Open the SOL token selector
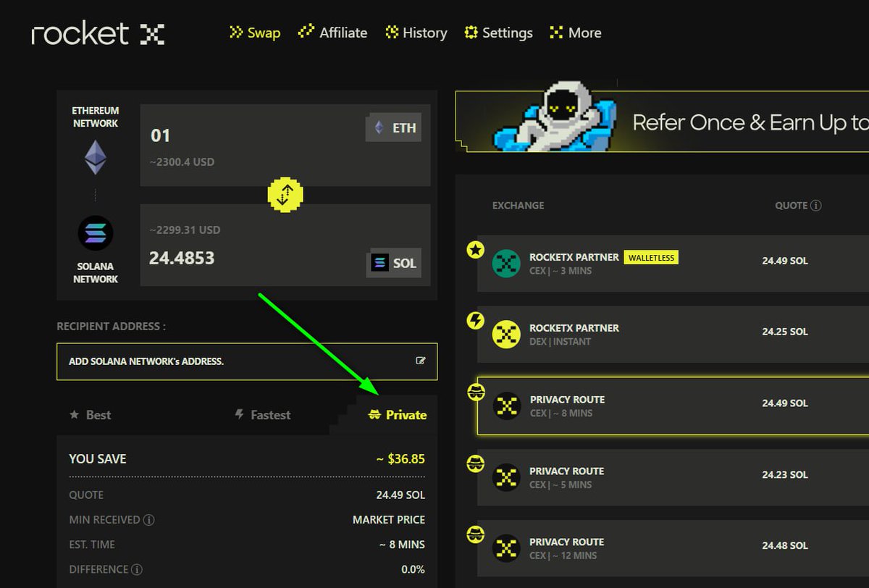This screenshot has height=588, width=869. click(394, 263)
